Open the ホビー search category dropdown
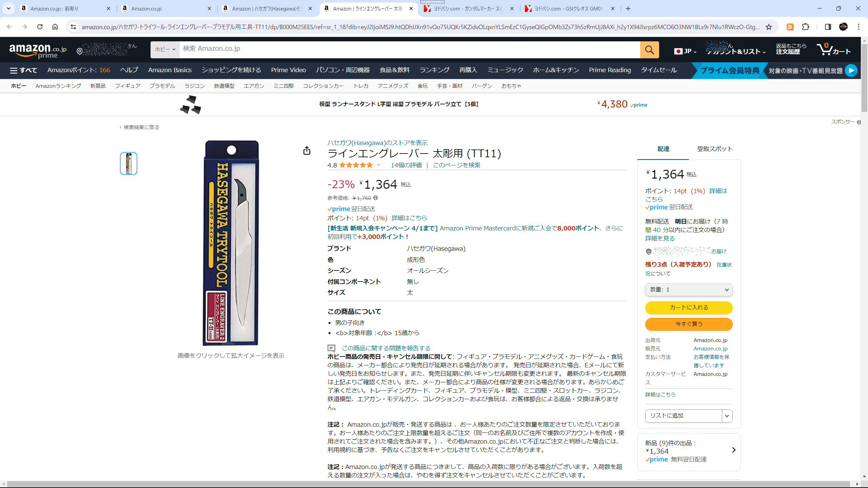This screenshot has width=868, height=488. pos(165,49)
